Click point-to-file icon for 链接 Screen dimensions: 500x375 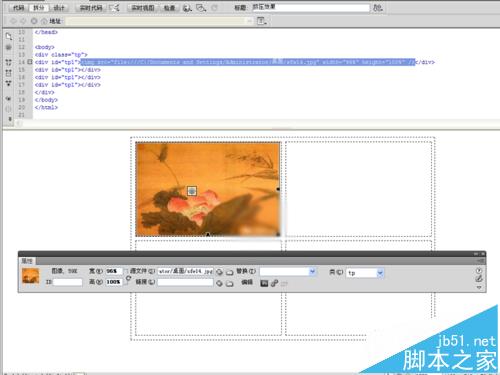pyautogui.click(x=219, y=283)
